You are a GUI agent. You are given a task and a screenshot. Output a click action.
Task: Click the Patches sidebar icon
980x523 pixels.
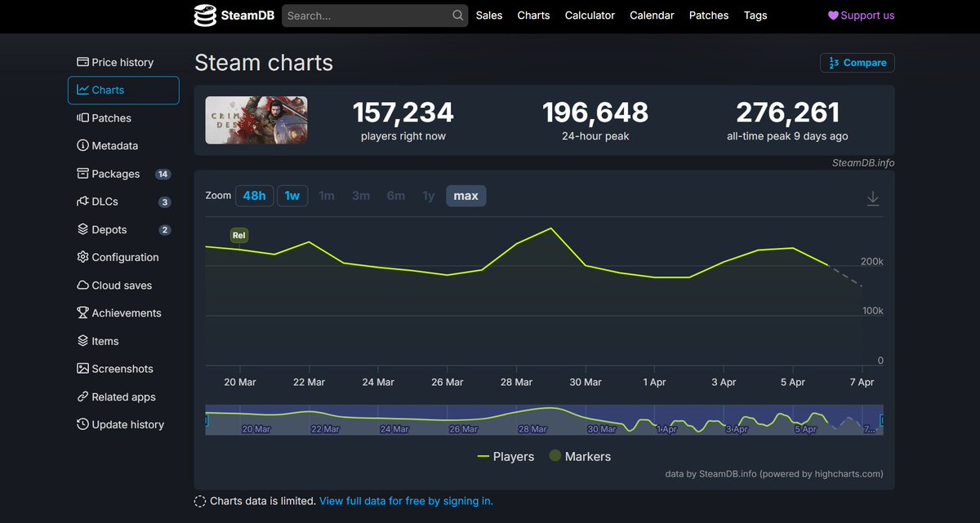[x=82, y=117]
